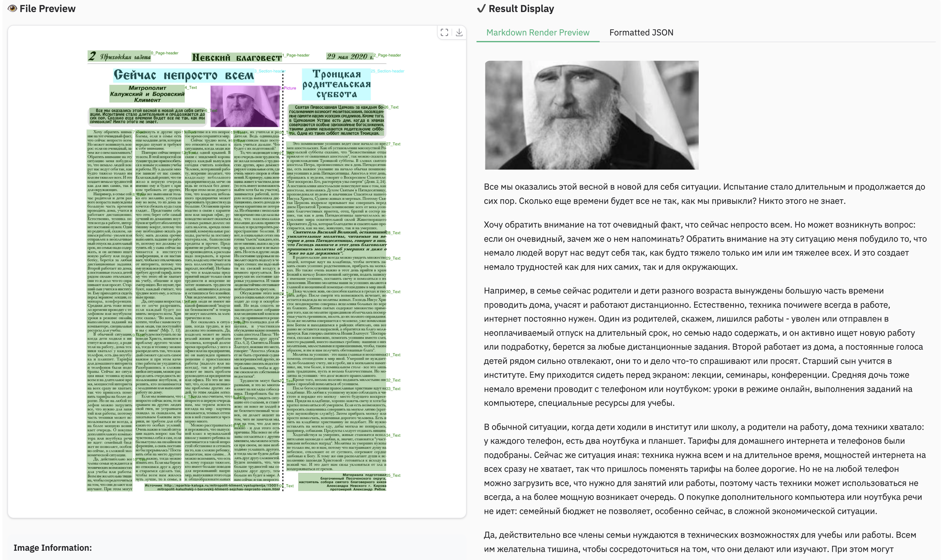Click the download icon in File Preview

pos(459,33)
